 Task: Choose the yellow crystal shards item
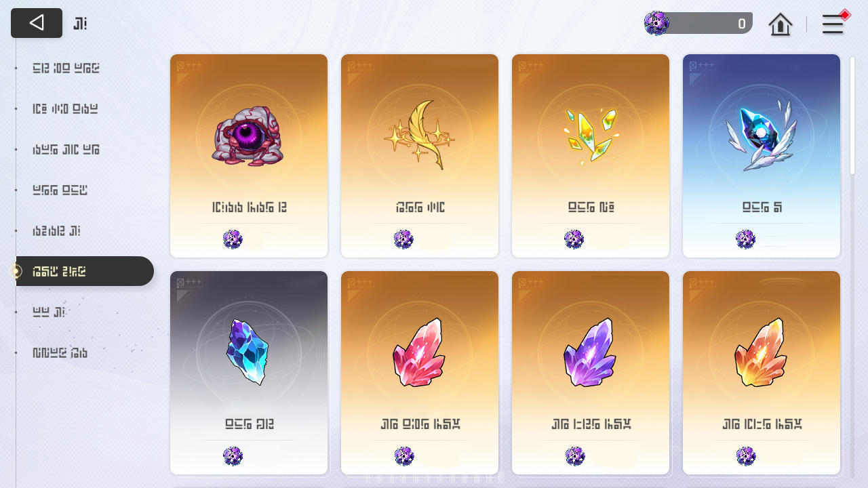pos(591,156)
